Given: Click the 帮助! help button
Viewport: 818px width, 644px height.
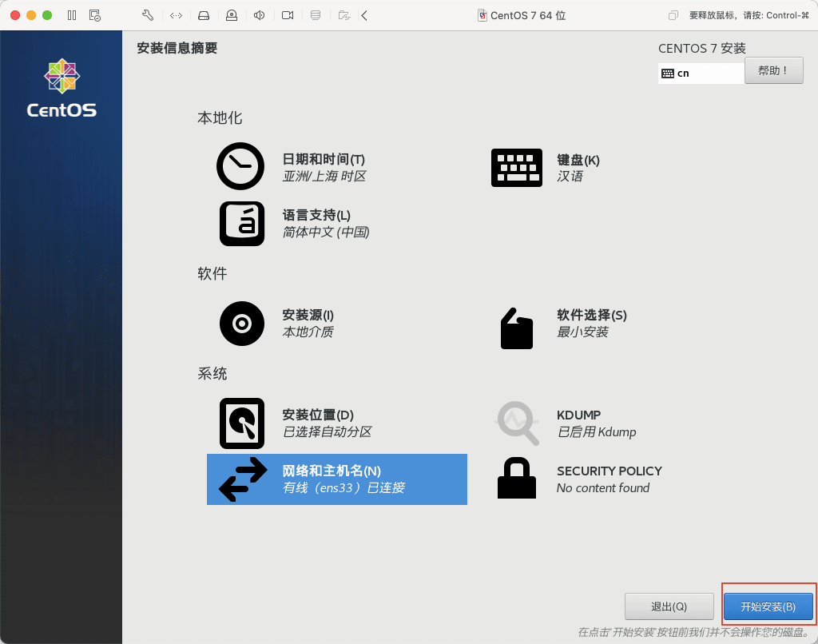Looking at the screenshot, I should pos(772,70).
